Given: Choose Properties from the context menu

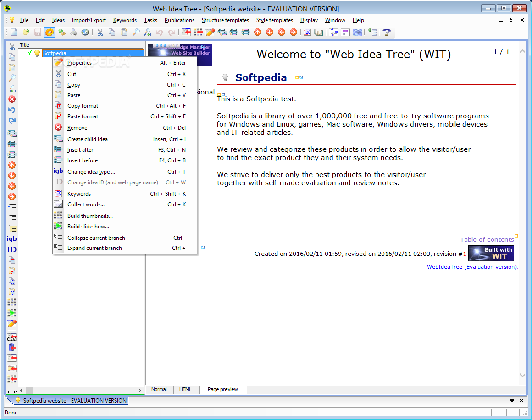Looking at the screenshot, I should tap(125, 63).
